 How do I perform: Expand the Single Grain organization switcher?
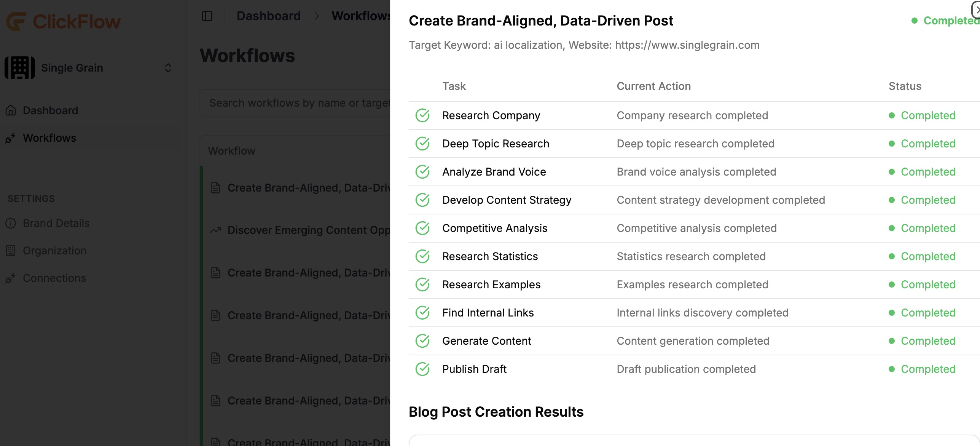click(x=168, y=68)
